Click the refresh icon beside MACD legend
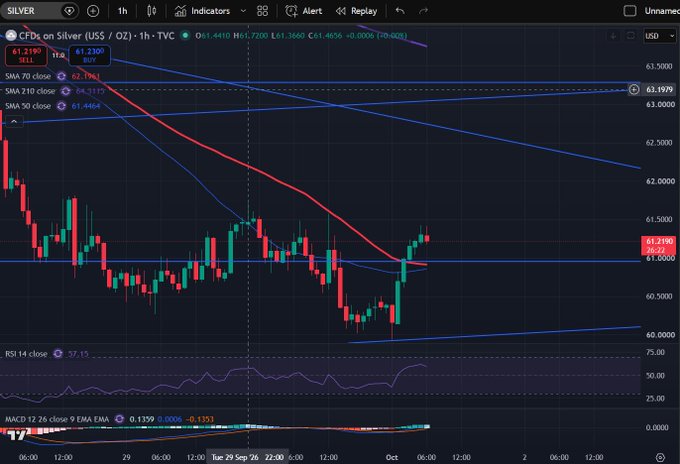Screen dimensions: 680x464 pos(119,419)
